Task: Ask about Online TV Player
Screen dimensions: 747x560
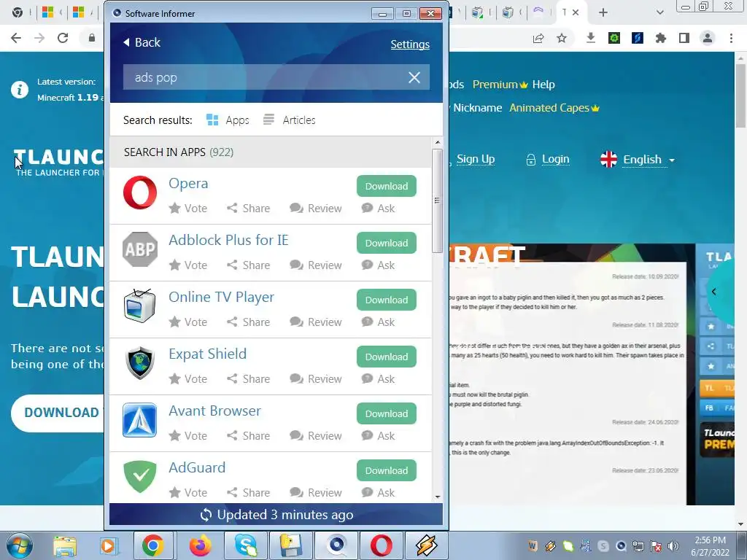Action: pos(379,322)
